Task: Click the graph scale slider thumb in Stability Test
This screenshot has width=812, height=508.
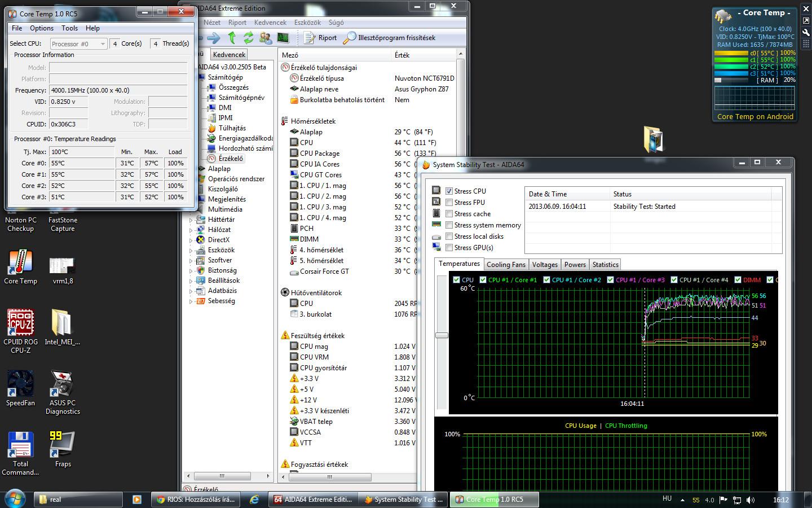Action: pyautogui.click(x=442, y=335)
